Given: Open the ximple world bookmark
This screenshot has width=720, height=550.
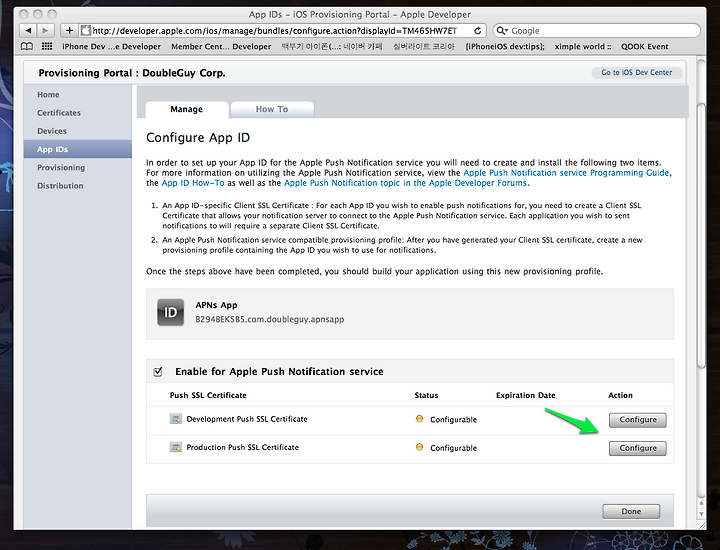Looking at the screenshot, I should tap(583, 47).
